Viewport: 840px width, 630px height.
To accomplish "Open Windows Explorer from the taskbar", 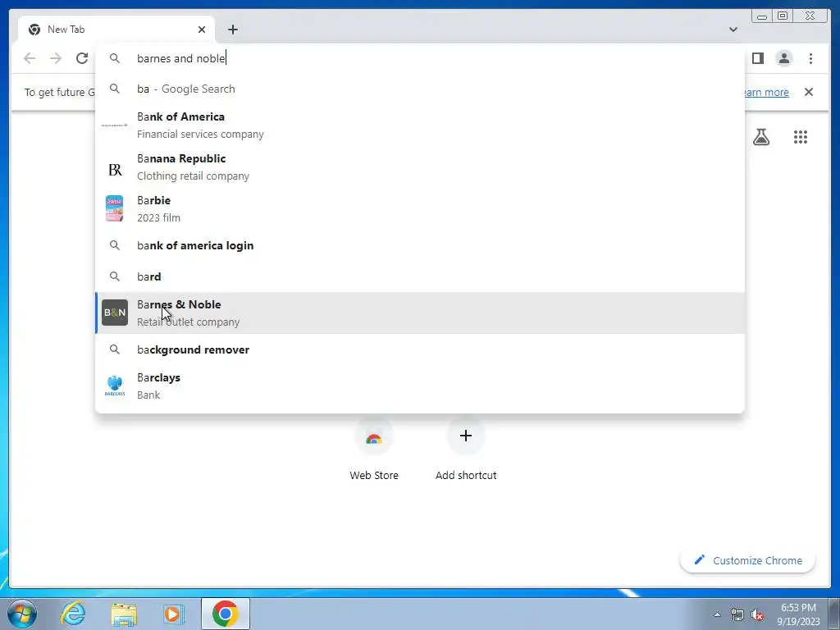I will click(124, 614).
